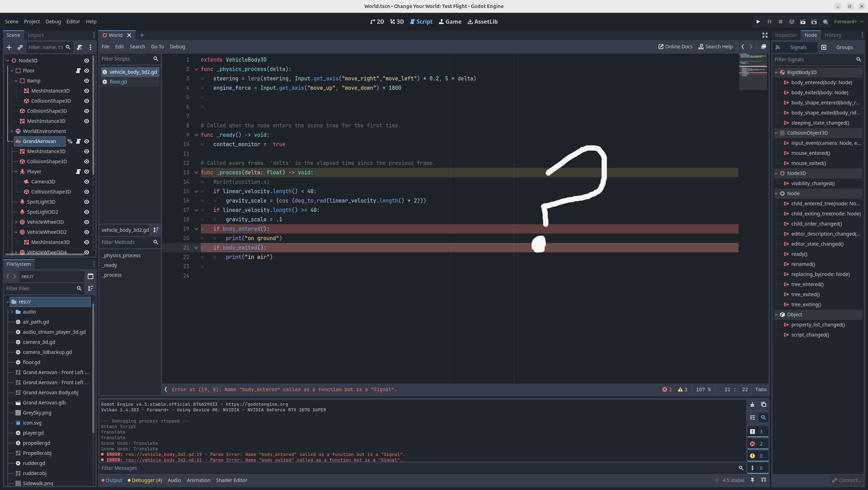
Task: Open the Debug menu in top bar
Action: tap(53, 22)
